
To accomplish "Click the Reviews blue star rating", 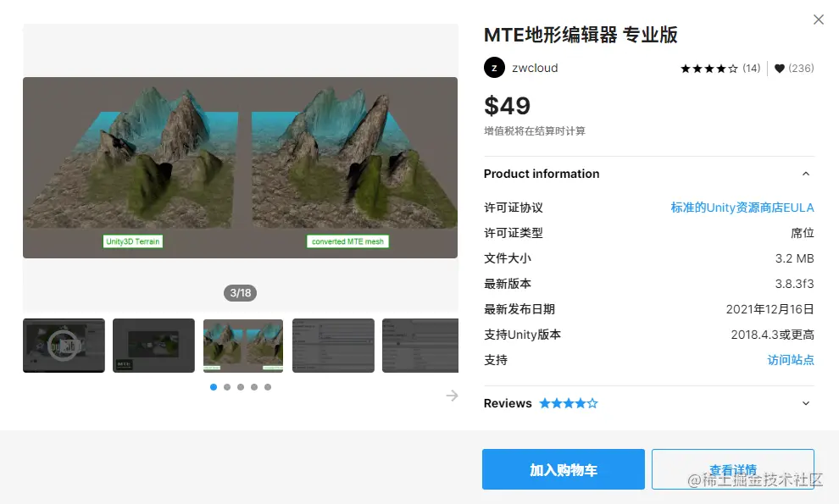I will [569, 403].
